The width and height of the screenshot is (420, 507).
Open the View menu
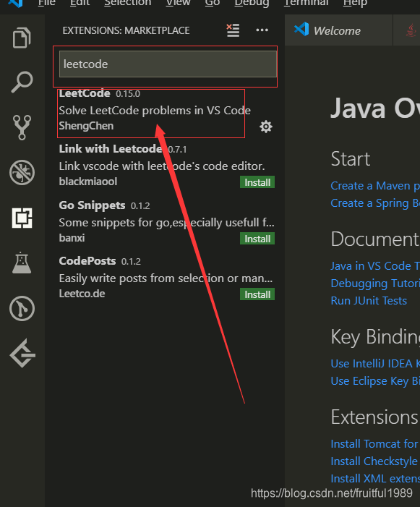pos(179,3)
